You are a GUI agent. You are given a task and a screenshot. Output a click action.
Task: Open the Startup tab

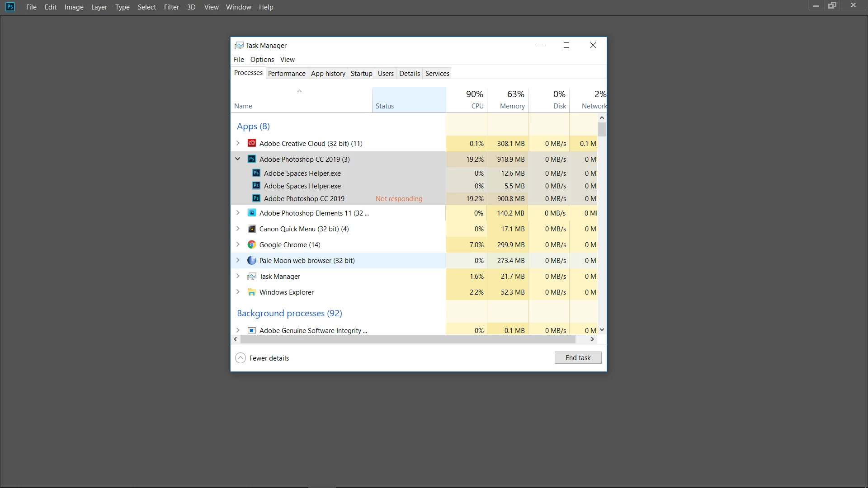pos(361,73)
